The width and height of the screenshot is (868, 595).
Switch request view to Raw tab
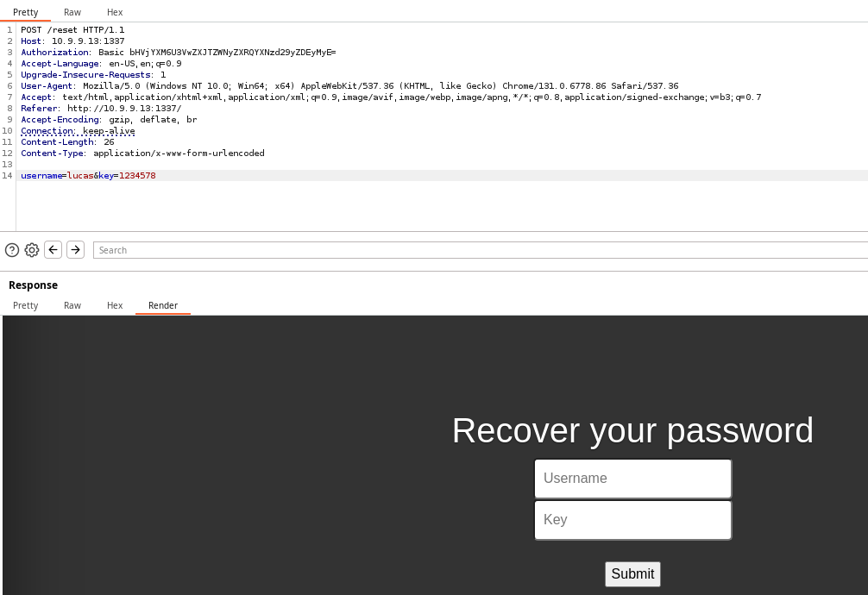click(x=72, y=12)
